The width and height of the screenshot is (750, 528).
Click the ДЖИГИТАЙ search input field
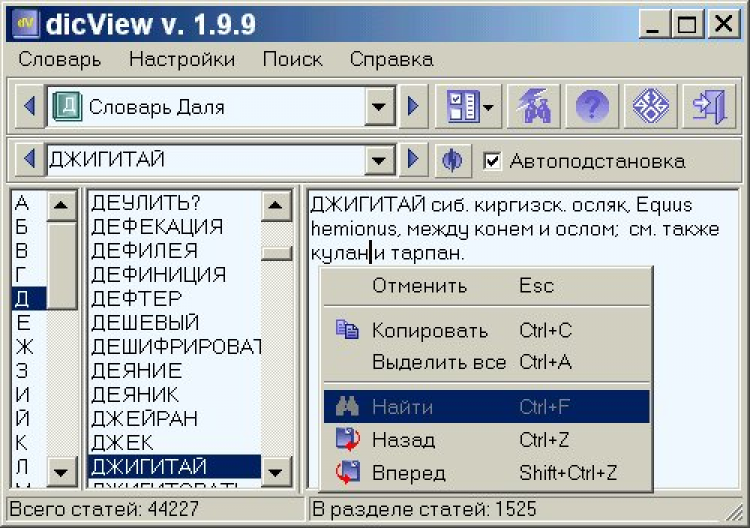(x=206, y=160)
